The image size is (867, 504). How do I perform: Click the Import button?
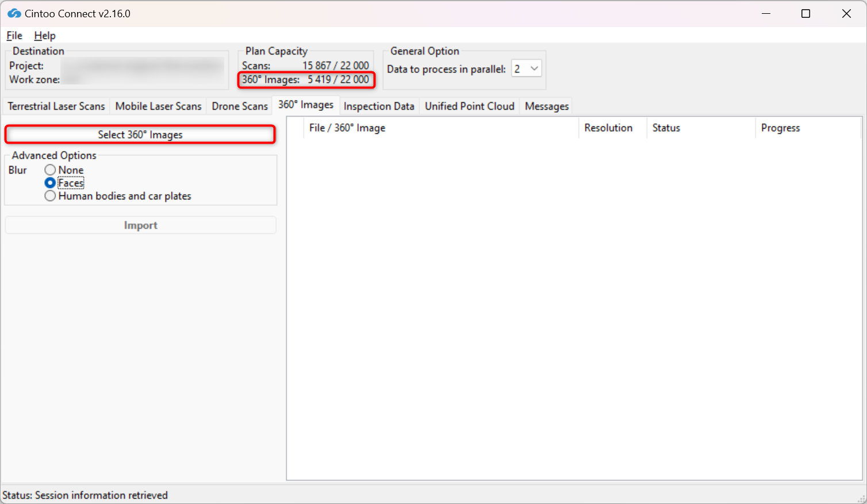click(141, 225)
